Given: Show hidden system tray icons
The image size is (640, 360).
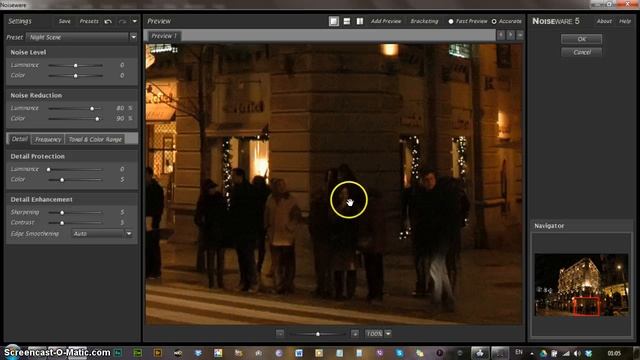Looking at the screenshot, I should click(x=531, y=353).
